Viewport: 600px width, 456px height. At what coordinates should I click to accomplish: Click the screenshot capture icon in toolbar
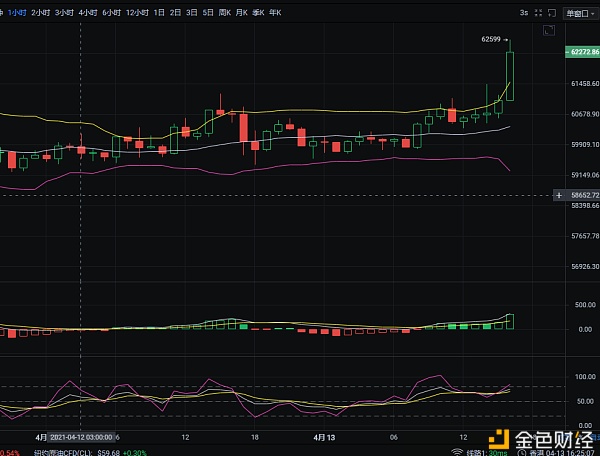[x=551, y=13]
